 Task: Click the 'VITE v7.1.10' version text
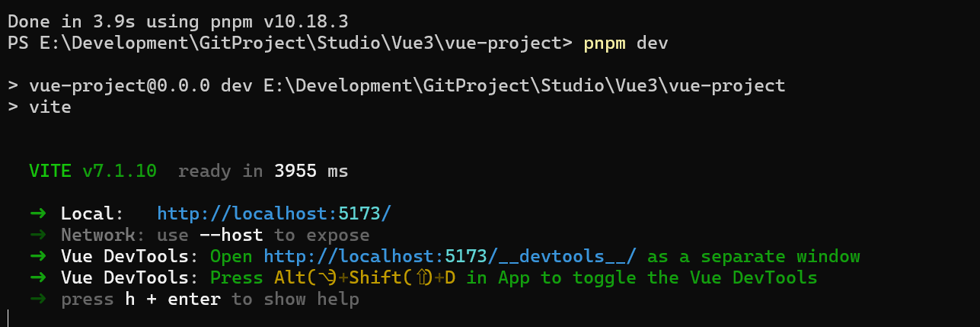point(93,171)
